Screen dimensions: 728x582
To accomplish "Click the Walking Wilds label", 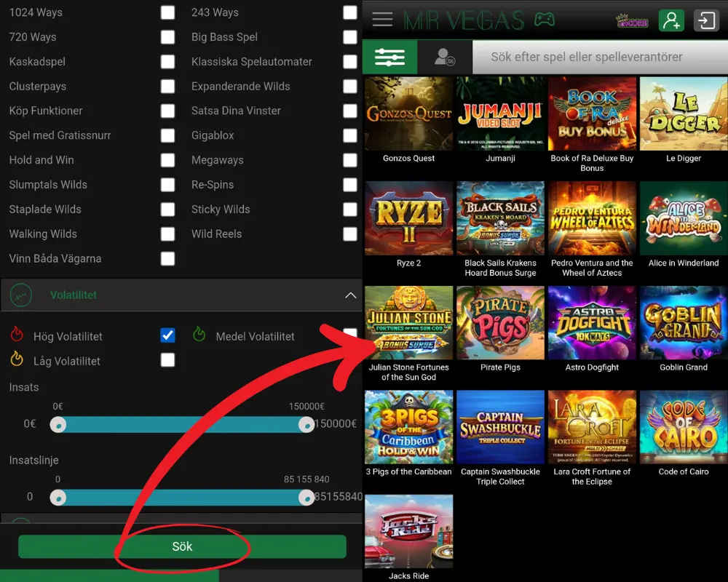I will coord(43,234).
